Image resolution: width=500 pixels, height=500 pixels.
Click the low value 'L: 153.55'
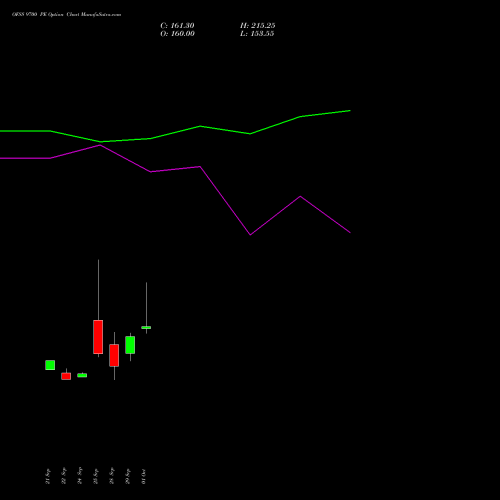pyautogui.click(x=257, y=34)
